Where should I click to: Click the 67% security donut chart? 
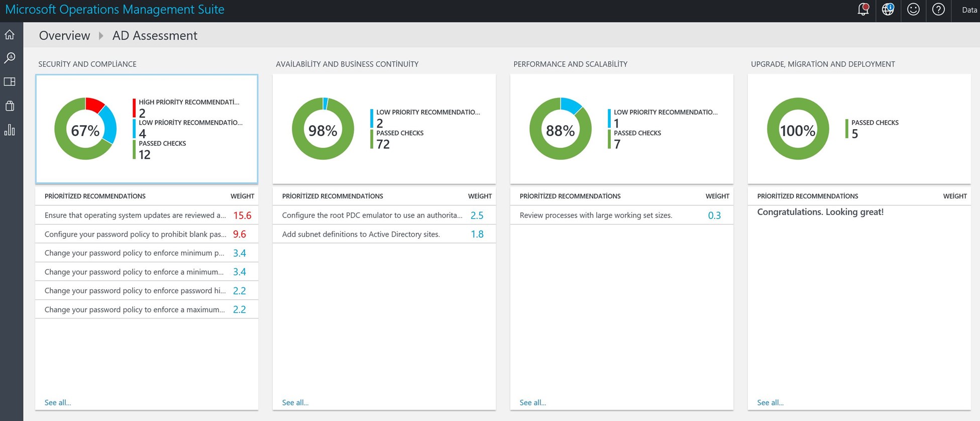[85, 129]
